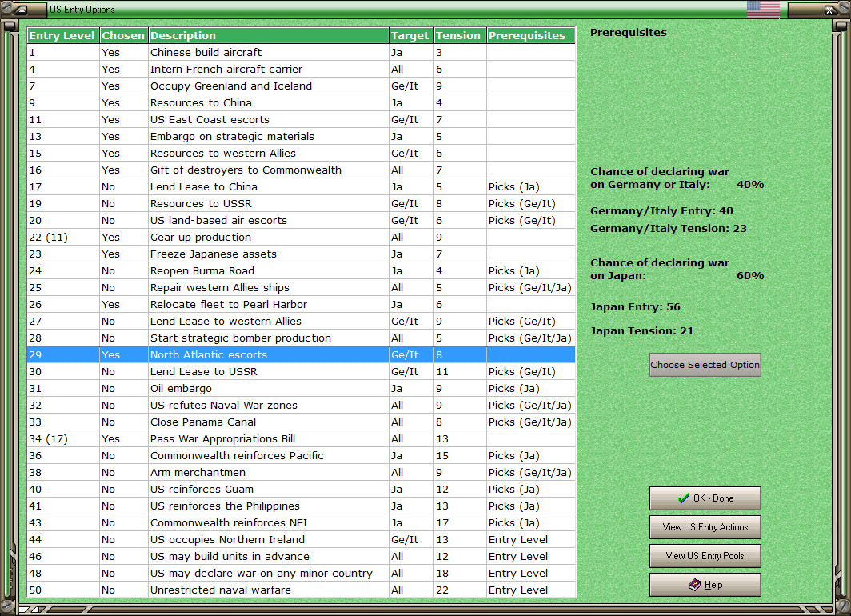851x616 pixels.
Task: Select Lend Lease to western Allies
Action: tap(302, 322)
